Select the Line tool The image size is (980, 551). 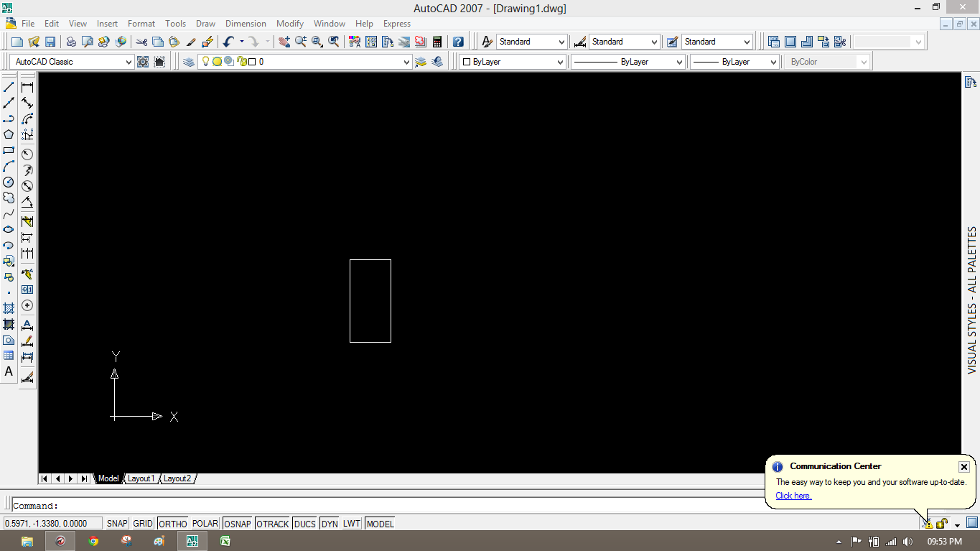[9, 85]
